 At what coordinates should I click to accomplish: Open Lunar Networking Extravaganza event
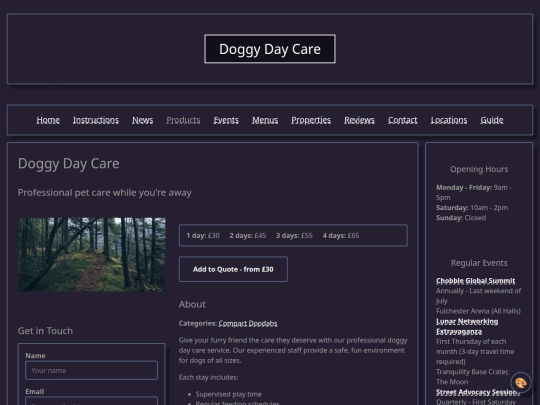pyautogui.click(x=467, y=326)
